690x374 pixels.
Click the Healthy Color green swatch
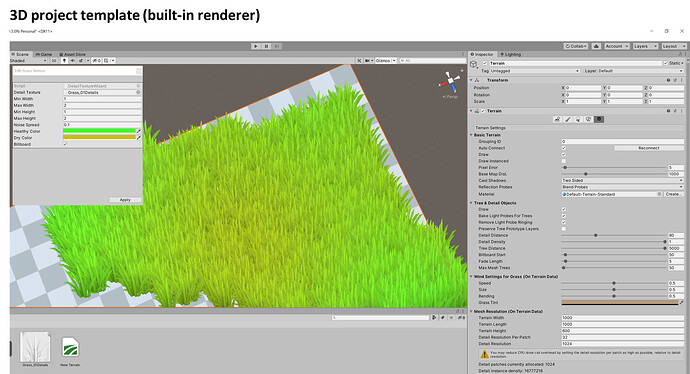(99, 131)
